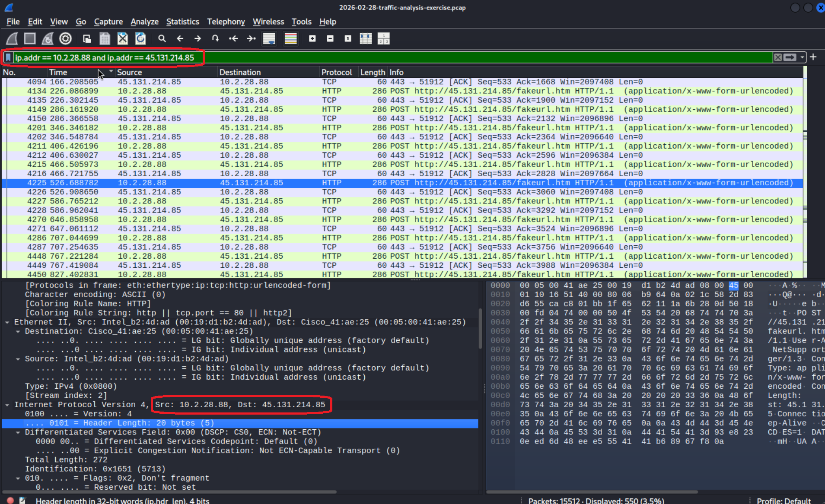Restart the current capture
The image size is (825, 504).
point(48,39)
